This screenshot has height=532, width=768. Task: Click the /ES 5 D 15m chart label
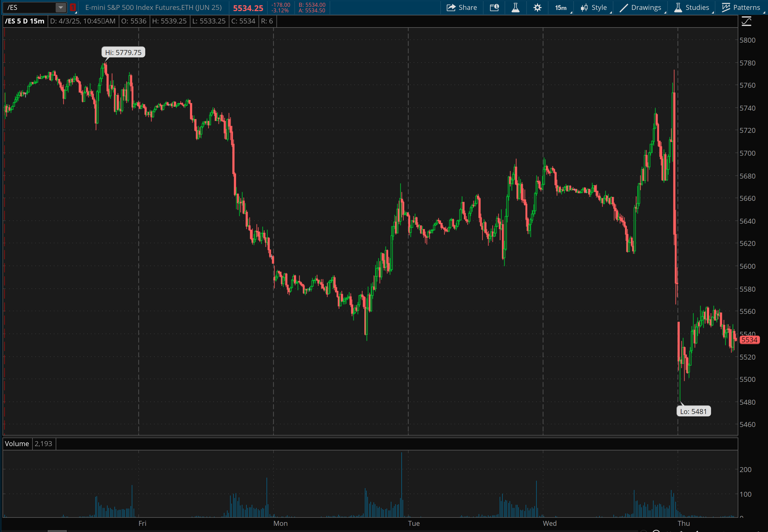25,21
